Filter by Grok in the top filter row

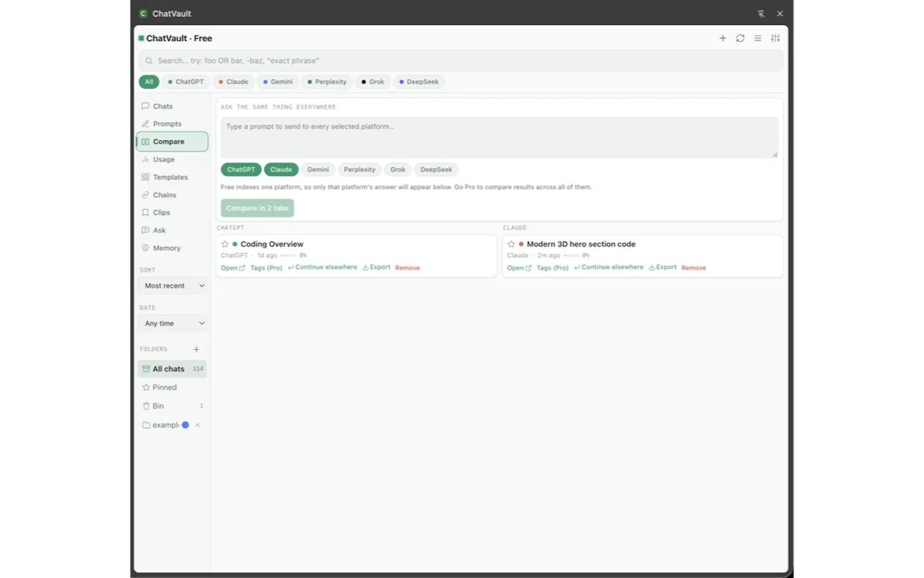click(372, 81)
